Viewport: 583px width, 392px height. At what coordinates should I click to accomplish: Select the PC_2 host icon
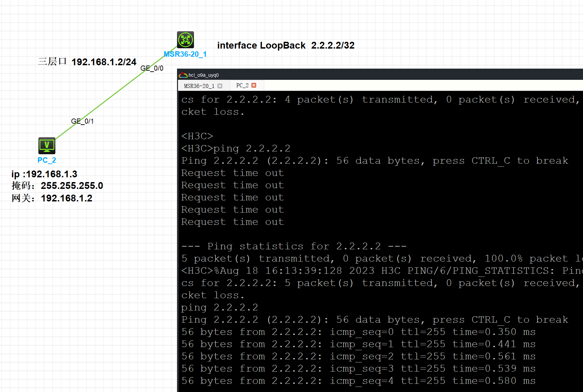47,146
